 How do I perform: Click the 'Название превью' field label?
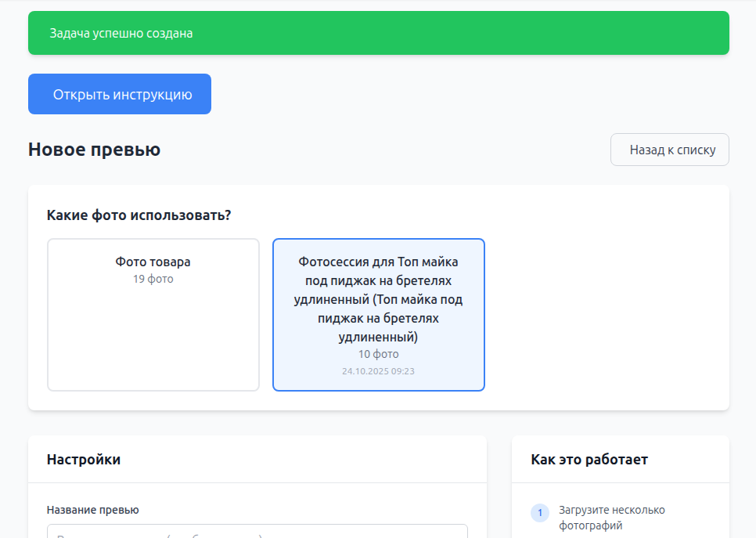[92, 510]
